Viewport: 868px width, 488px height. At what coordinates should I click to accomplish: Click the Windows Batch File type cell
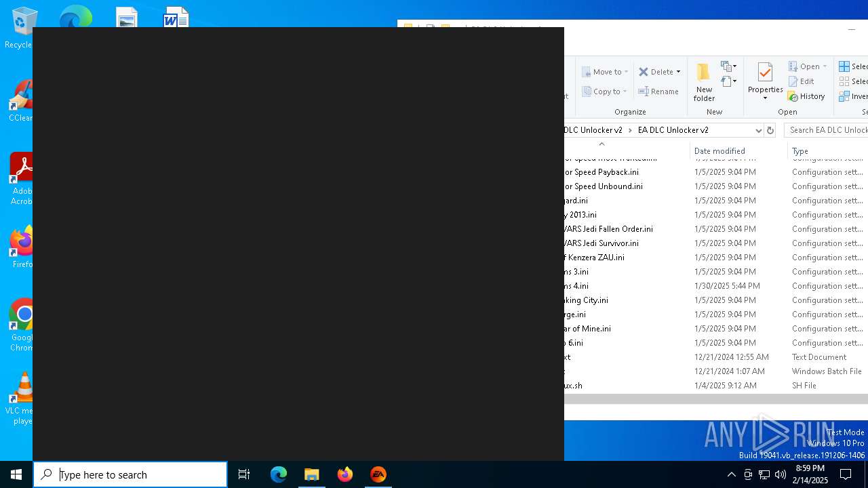(x=827, y=371)
